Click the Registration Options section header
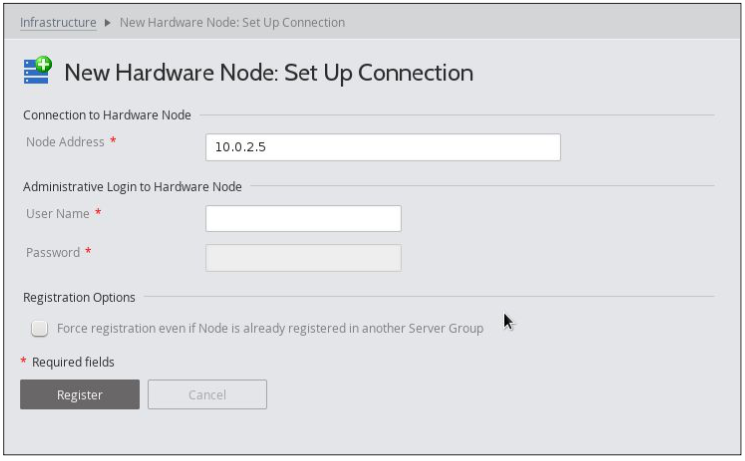Image resolution: width=745 pixels, height=461 pixels. coord(79,298)
